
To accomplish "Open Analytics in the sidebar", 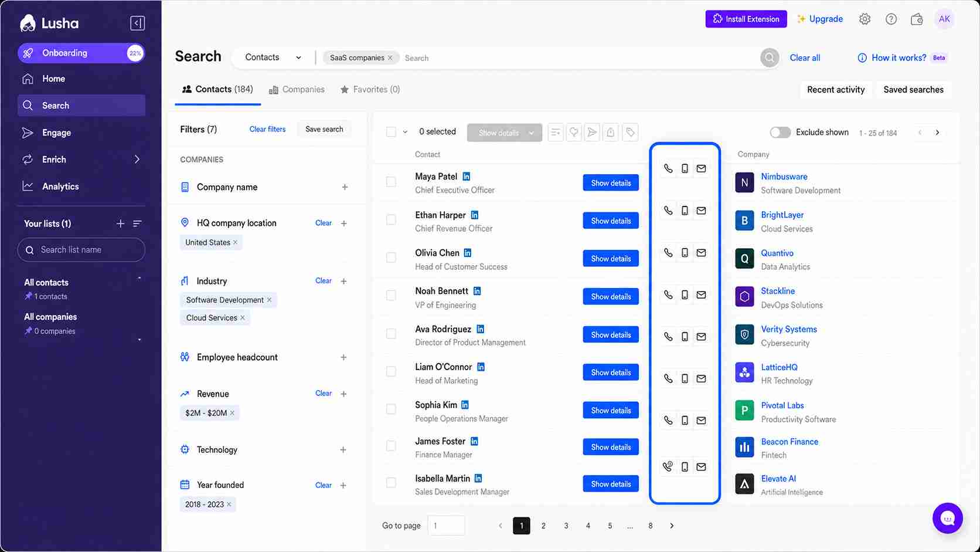I will [81, 187].
